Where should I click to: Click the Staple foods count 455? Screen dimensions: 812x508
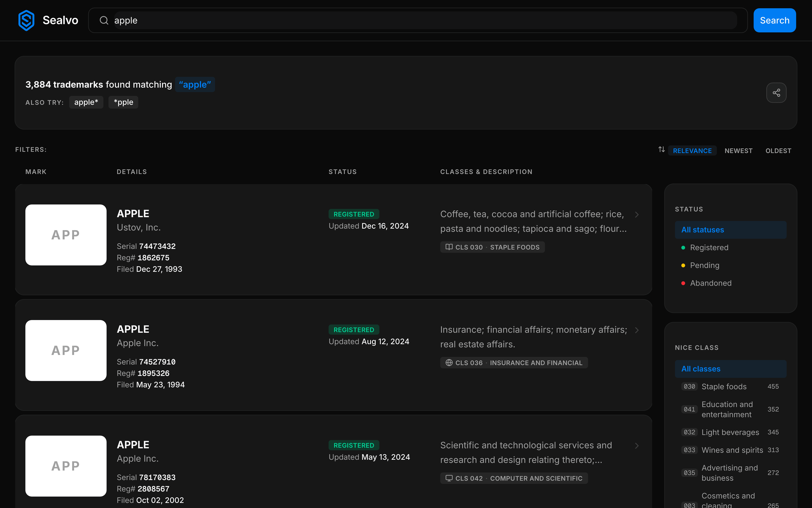pos(773,386)
